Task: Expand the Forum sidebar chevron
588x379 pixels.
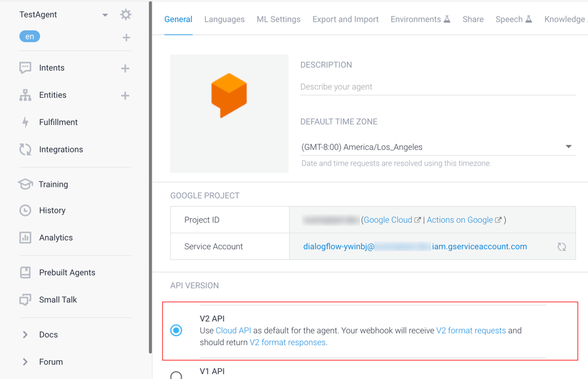Action: tap(25, 361)
